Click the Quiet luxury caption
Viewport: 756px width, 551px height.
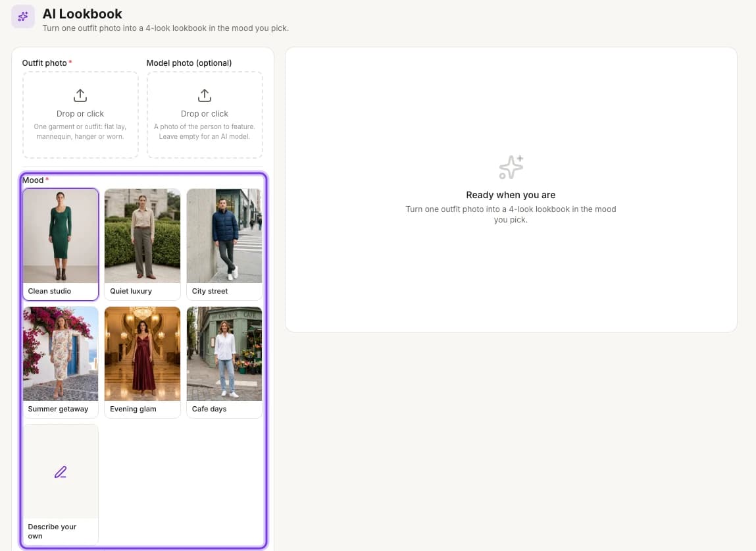pyautogui.click(x=131, y=291)
